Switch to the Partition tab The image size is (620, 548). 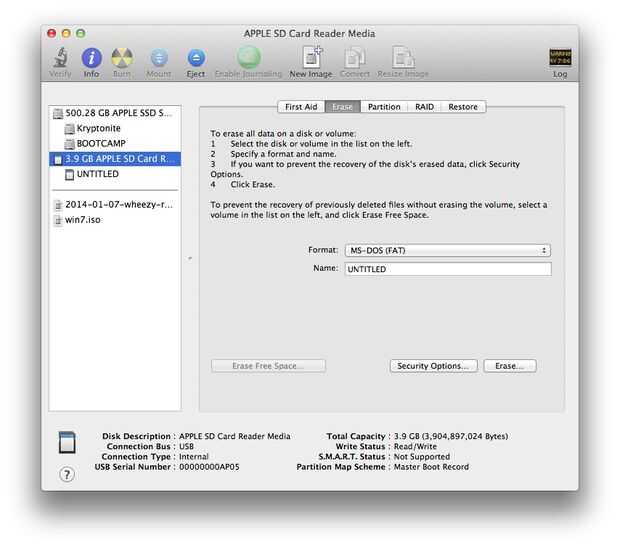(384, 107)
